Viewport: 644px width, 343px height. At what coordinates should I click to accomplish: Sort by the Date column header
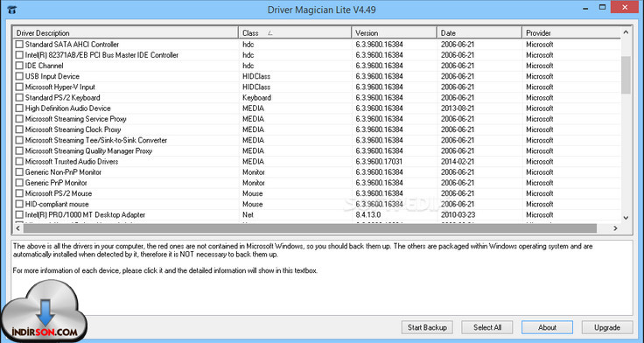click(479, 33)
